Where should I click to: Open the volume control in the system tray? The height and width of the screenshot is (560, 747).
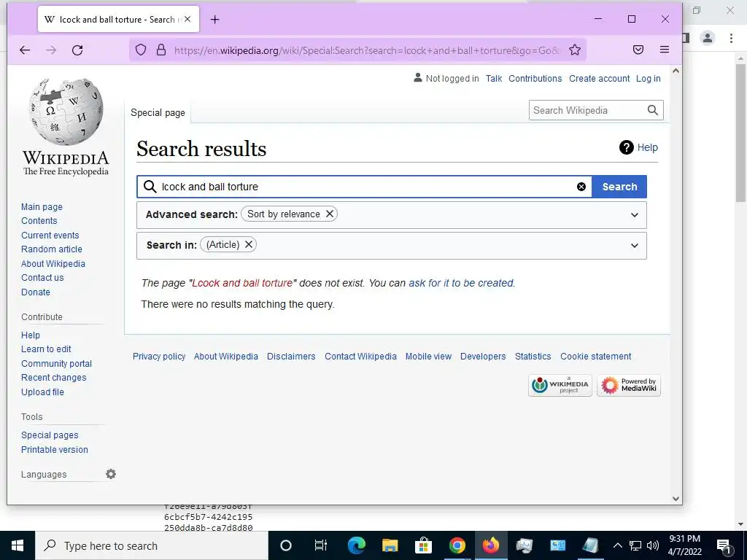(653, 545)
